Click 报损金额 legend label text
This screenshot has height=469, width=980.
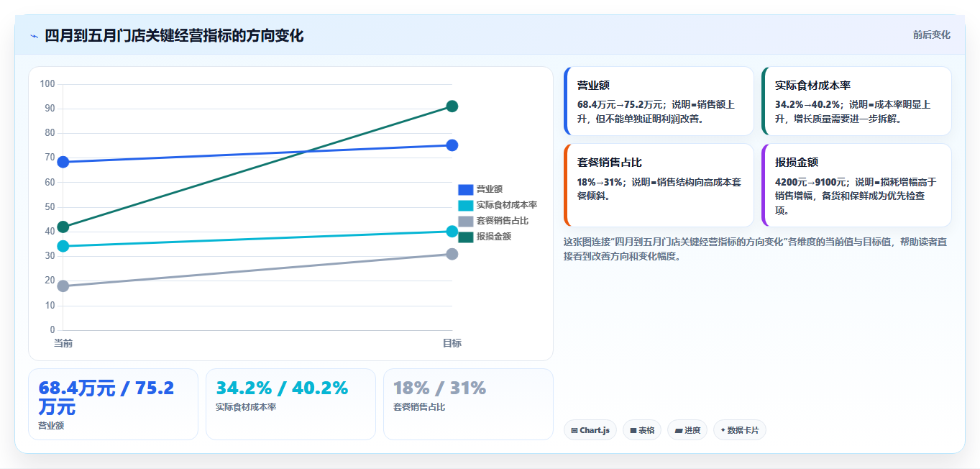coord(494,237)
